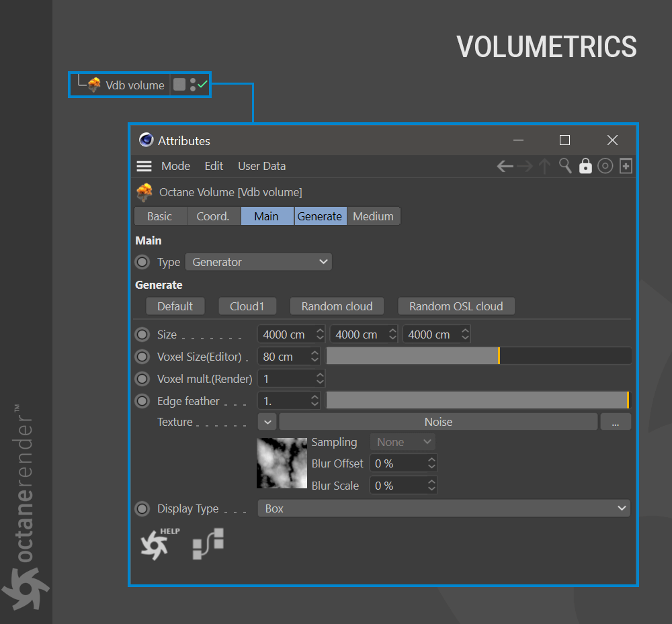Screen dimensions: 672x624
Task: Toggle the Vdb volume layer square
Action: point(179,85)
